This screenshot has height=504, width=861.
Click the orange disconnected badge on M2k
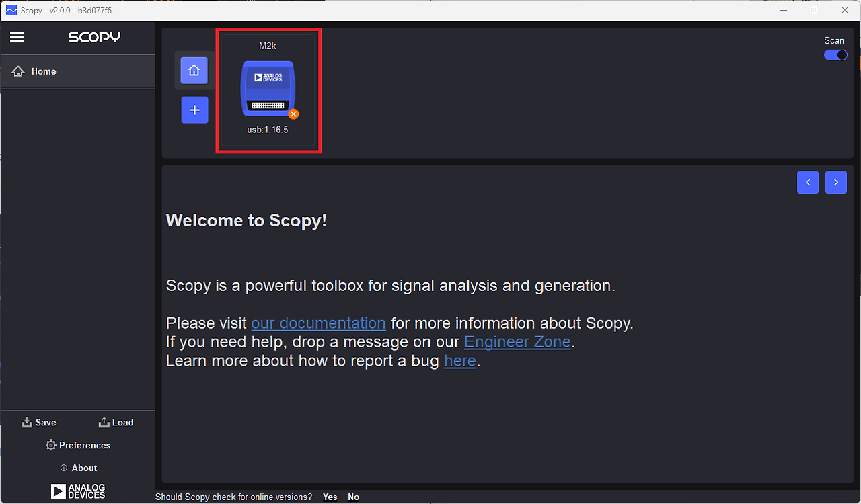pos(293,114)
